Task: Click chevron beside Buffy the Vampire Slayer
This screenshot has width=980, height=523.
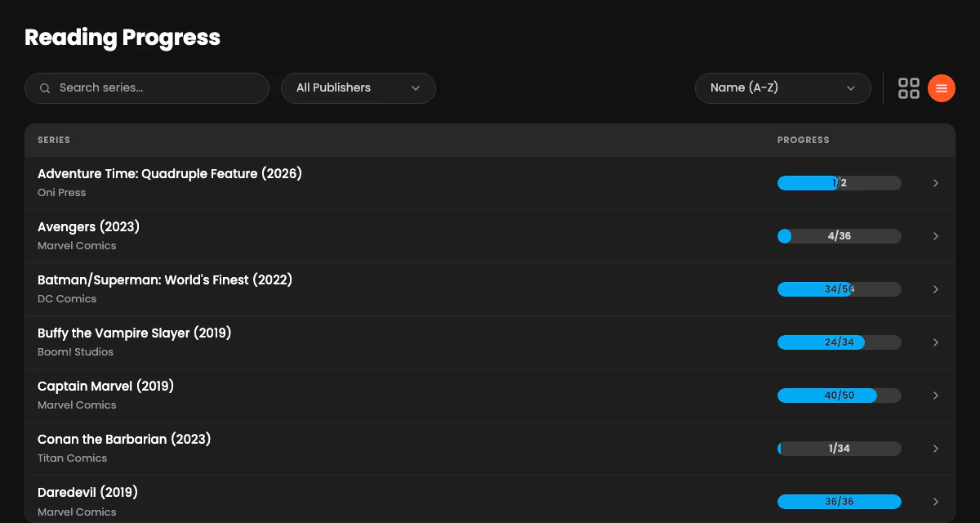Action: click(x=936, y=342)
